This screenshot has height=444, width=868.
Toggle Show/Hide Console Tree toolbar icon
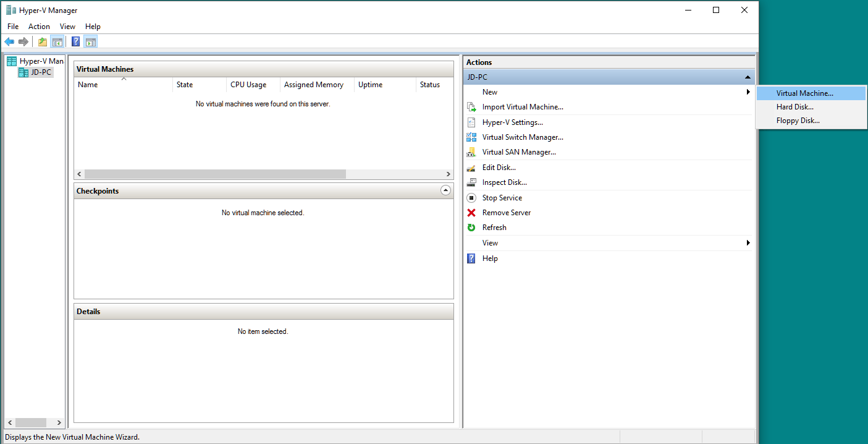pyautogui.click(x=57, y=41)
